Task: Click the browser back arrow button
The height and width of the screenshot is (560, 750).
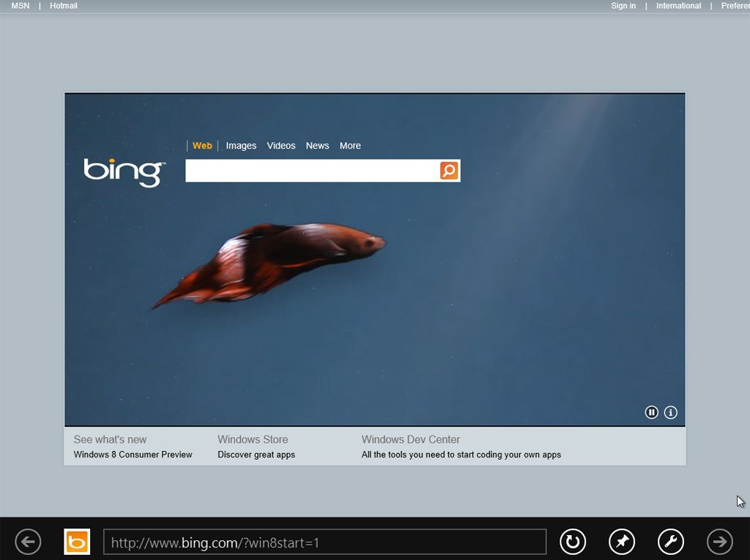Action: click(x=28, y=542)
